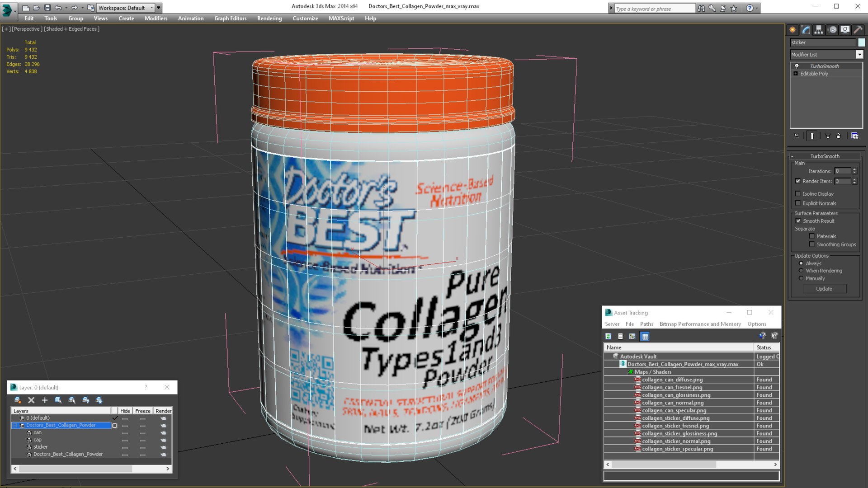Toggle Show End Result icon
The image size is (868, 488).
coord(812,136)
